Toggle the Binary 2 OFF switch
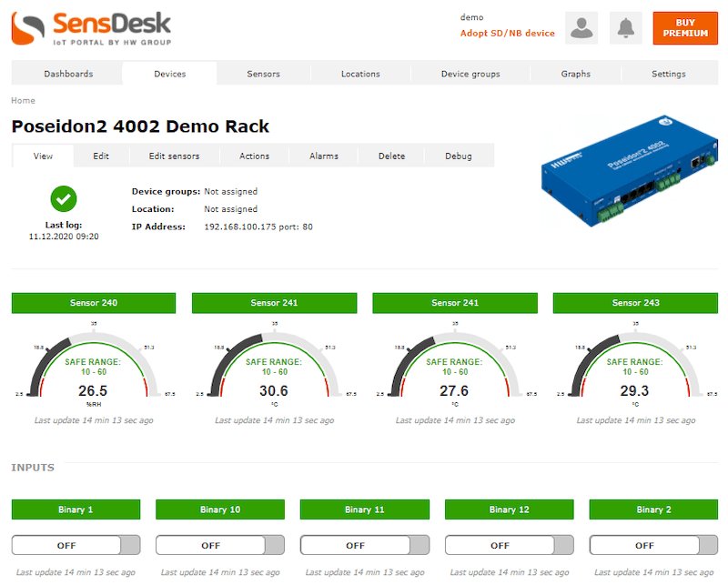 [653, 545]
